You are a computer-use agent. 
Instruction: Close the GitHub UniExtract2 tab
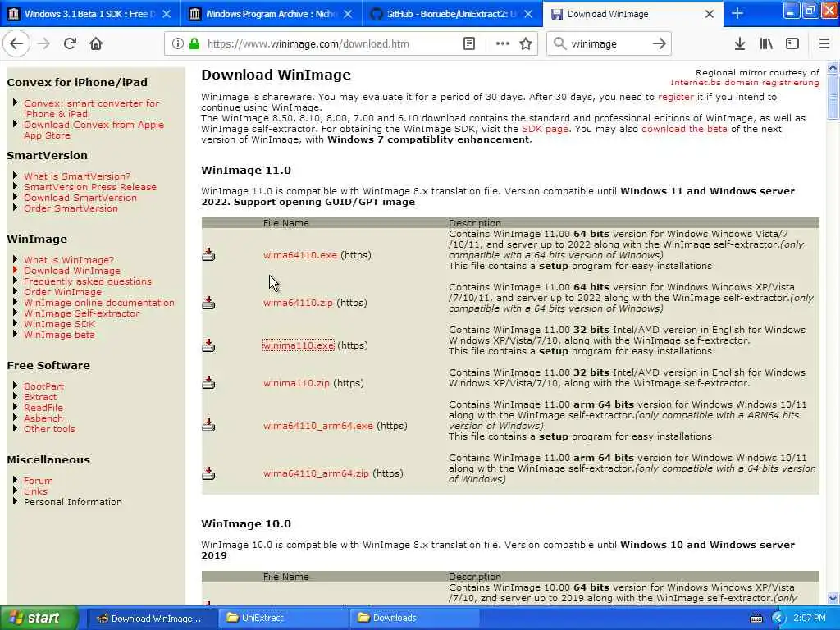click(528, 14)
